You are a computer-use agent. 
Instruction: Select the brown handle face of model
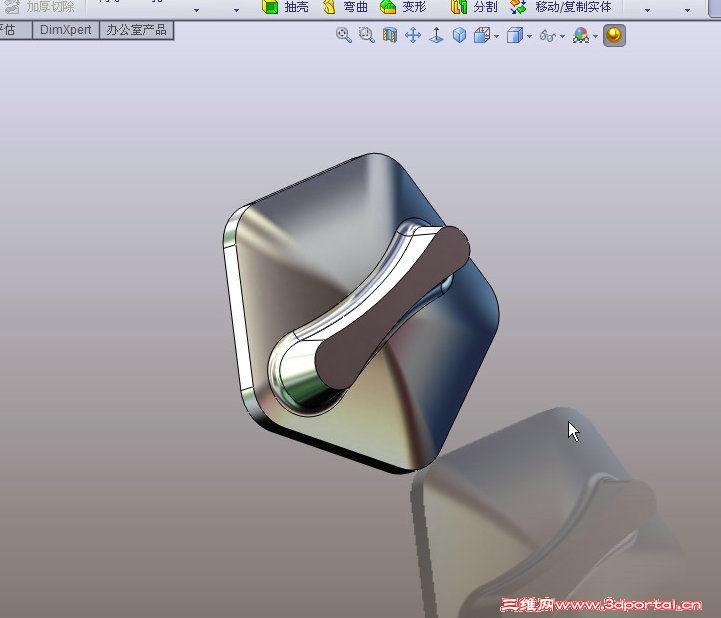click(x=393, y=307)
